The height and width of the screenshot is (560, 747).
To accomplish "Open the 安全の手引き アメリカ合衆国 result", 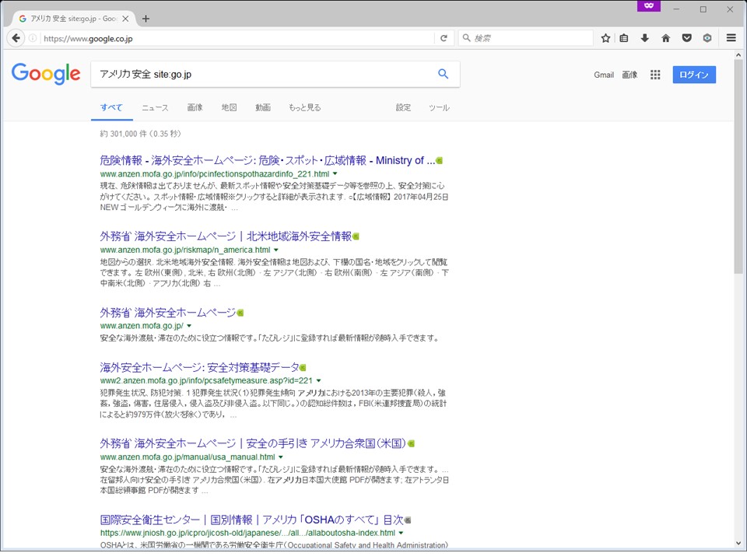I will coord(253,443).
